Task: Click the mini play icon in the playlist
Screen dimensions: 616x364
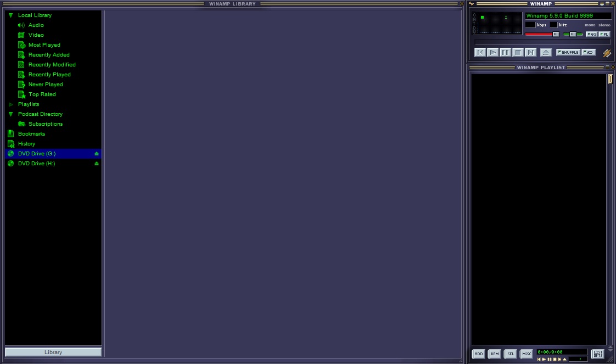Action: pos(544,359)
